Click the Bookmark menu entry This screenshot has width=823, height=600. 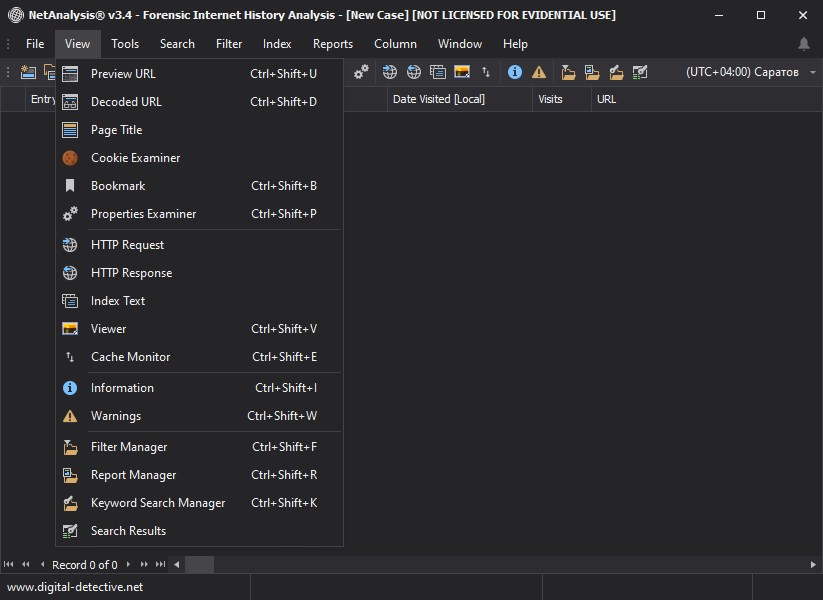199,186
